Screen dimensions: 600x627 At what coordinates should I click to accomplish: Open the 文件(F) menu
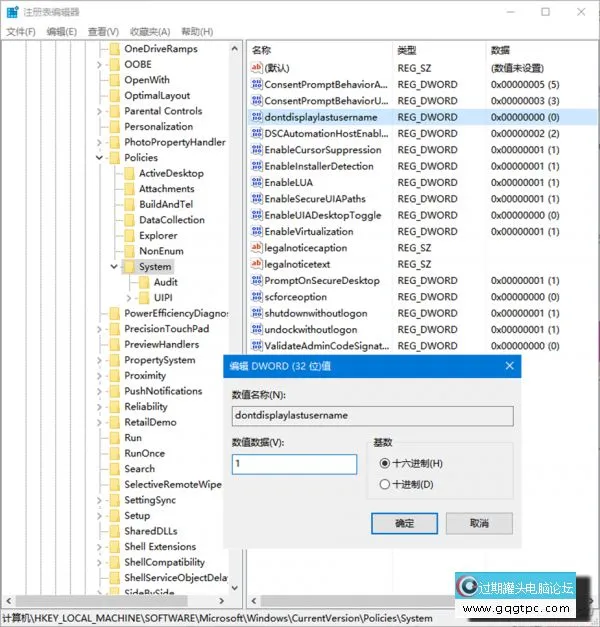click(x=20, y=32)
